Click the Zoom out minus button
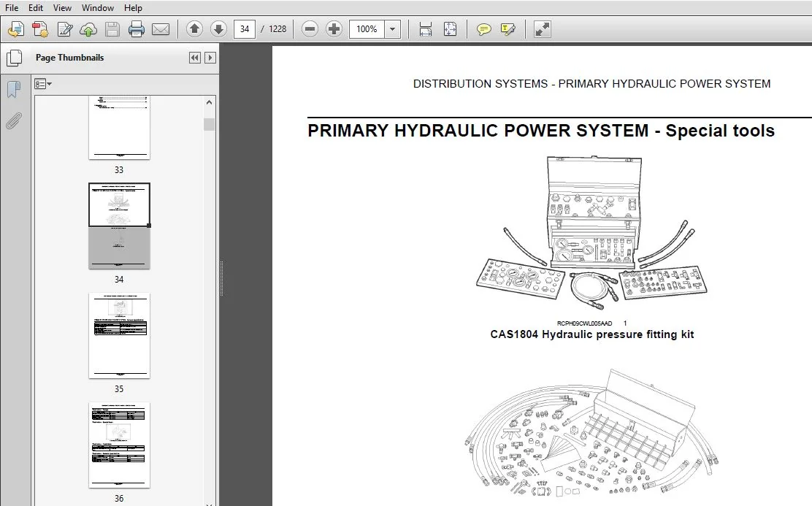This screenshot has width=812, height=506. pos(310,29)
